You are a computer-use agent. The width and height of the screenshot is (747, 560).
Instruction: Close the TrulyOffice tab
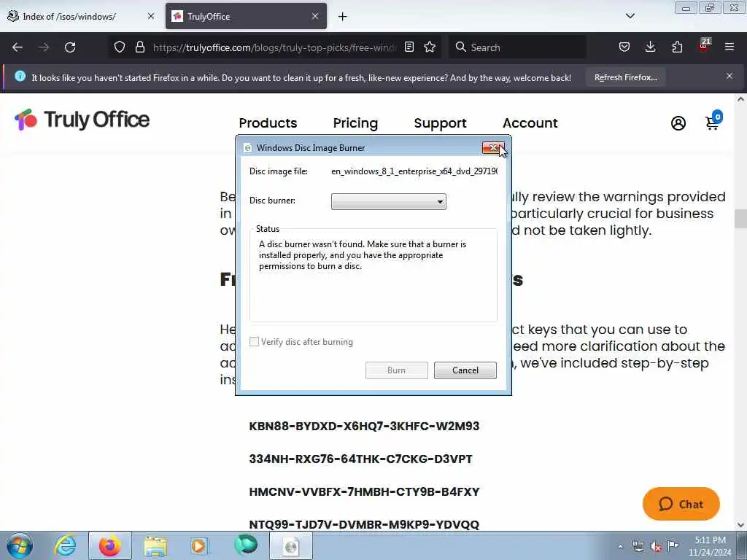point(315,16)
